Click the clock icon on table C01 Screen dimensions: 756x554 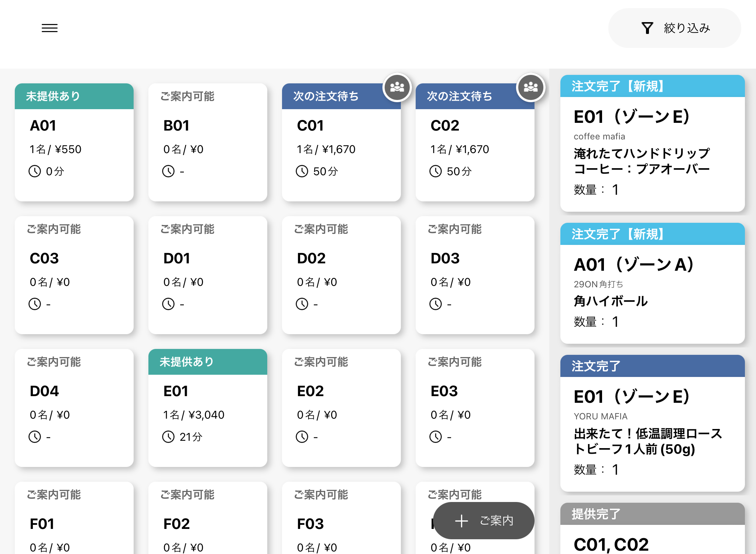[x=302, y=171]
